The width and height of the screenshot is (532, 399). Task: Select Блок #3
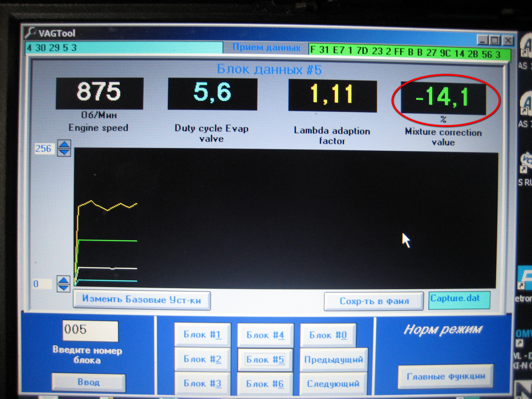click(203, 384)
